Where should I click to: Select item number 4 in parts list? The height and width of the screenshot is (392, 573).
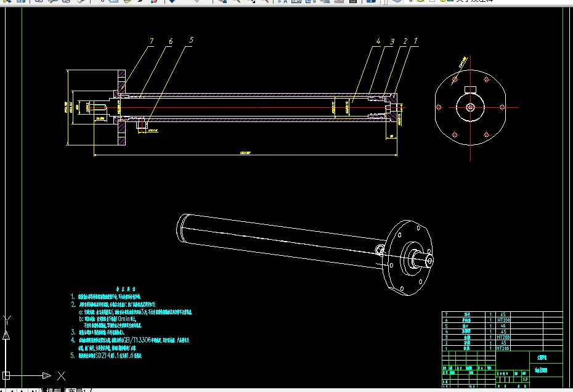(x=446, y=332)
